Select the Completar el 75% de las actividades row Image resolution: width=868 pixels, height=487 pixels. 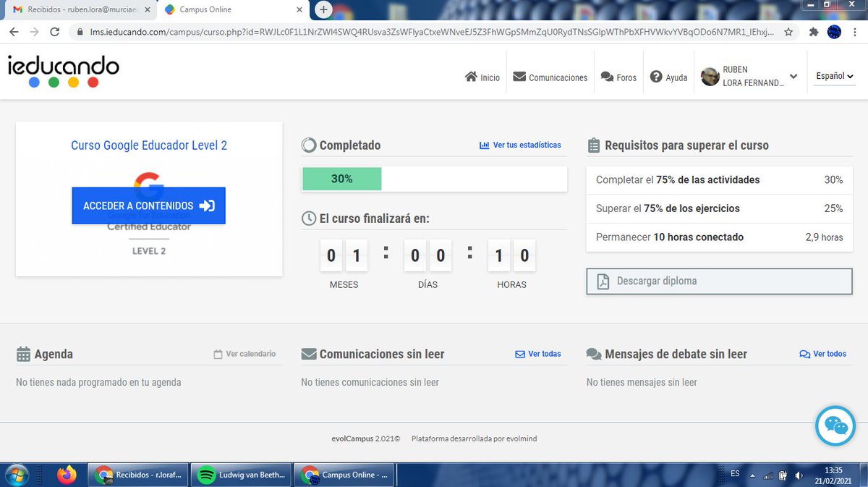[719, 179]
